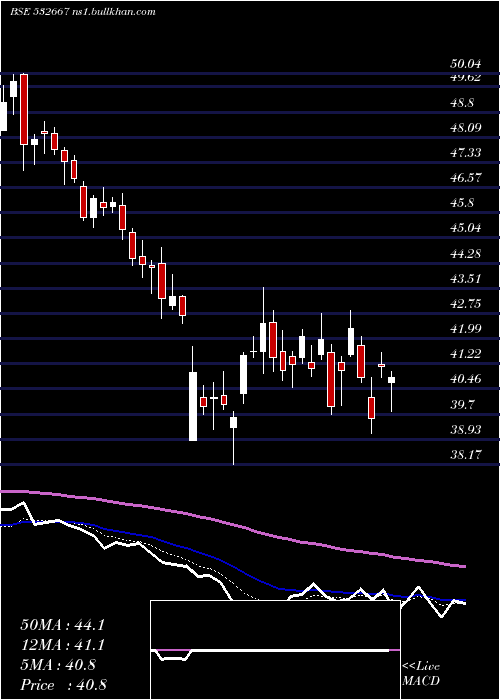Click the 41.22 price axis label

pos(466,354)
